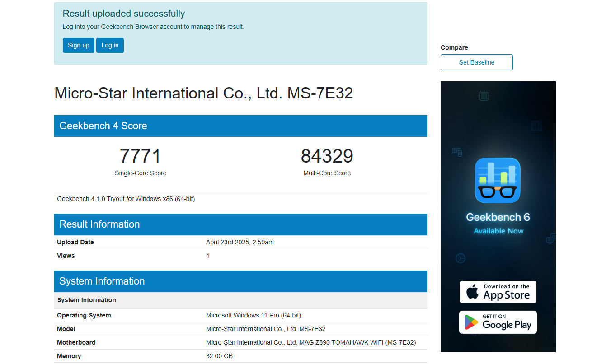Click the Model row MS-7E32 value

pyautogui.click(x=266, y=329)
